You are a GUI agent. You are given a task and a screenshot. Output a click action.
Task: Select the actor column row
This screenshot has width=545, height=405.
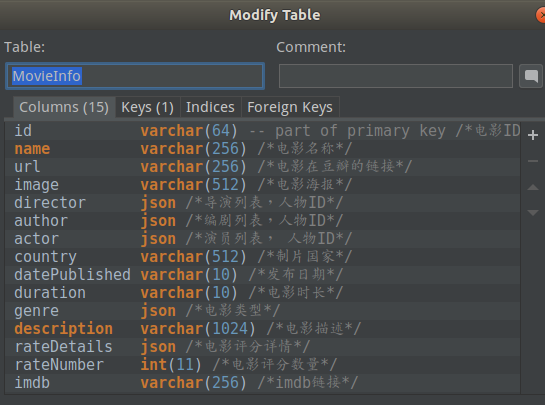pos(262,239)
